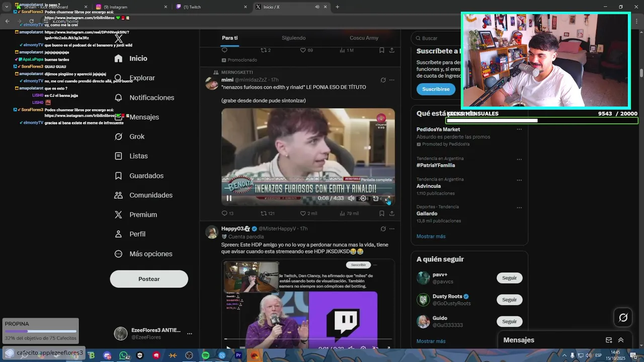Switch to the Instagram browser tab

(x=131, y=7)
